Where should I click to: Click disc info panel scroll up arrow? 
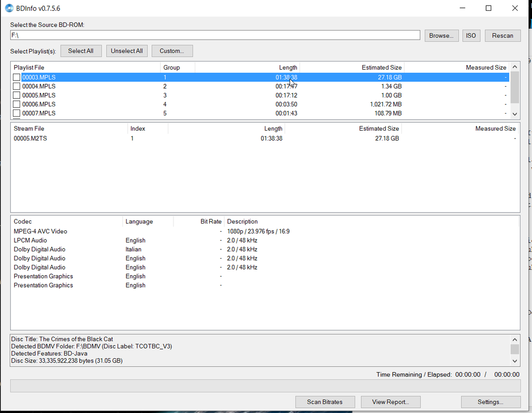point(514,340)
